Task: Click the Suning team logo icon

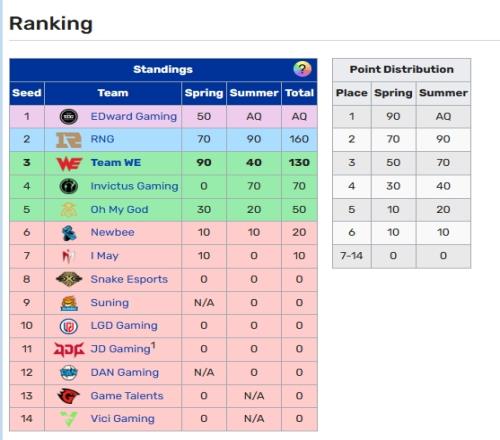Action: point(69,303)
